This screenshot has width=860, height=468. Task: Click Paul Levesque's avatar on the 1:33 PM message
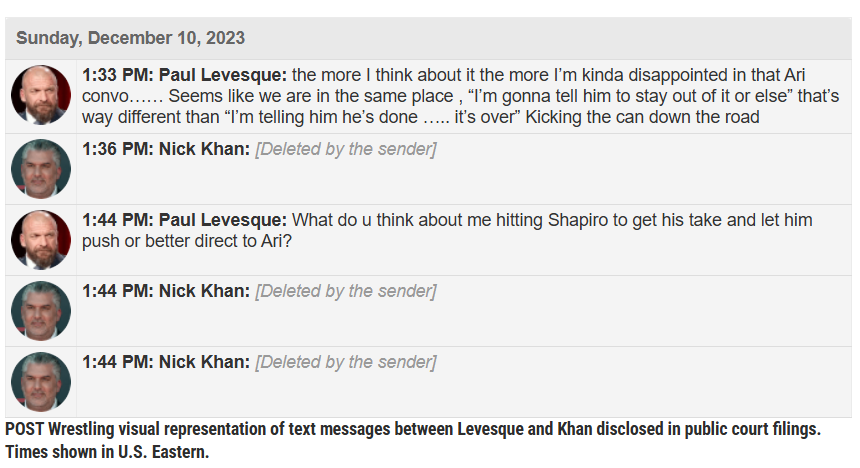pyautogui.click(x=41, y=95)
